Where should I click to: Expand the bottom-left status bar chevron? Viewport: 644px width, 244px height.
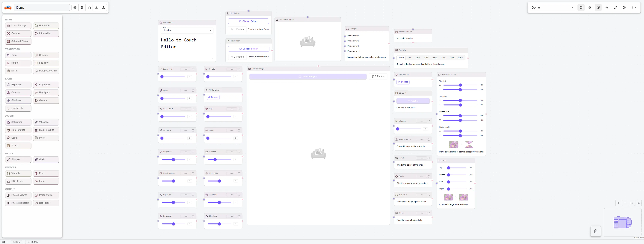[7, 242]
